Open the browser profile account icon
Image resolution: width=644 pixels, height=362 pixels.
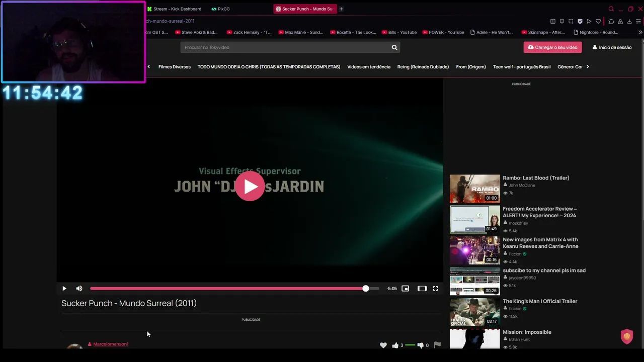click(620, 21)
